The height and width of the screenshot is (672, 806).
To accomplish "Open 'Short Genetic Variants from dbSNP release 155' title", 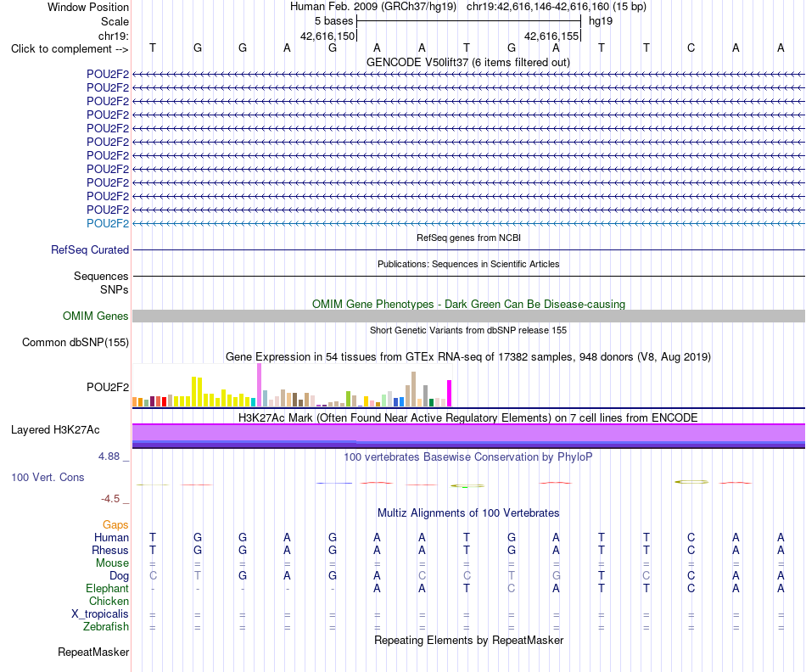I will (x=468, y=330).
